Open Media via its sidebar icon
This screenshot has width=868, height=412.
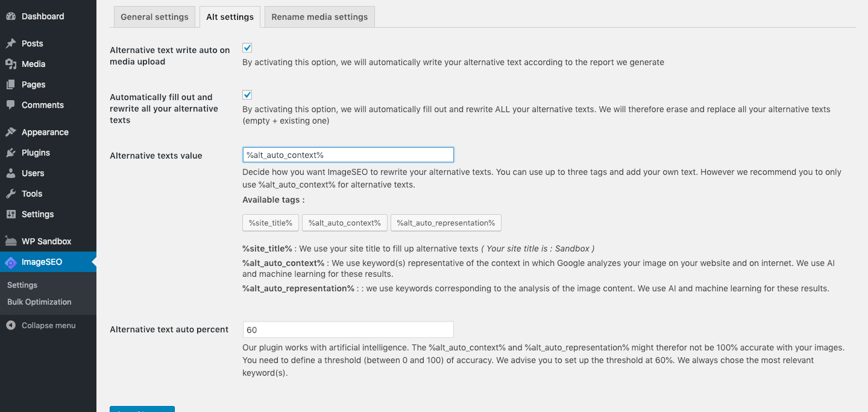11,64
